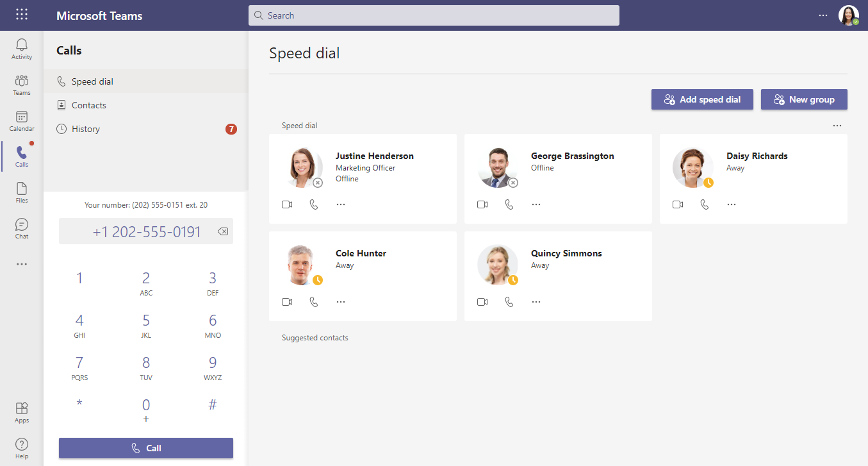Click the Add speed dial button

coord(702,99)
